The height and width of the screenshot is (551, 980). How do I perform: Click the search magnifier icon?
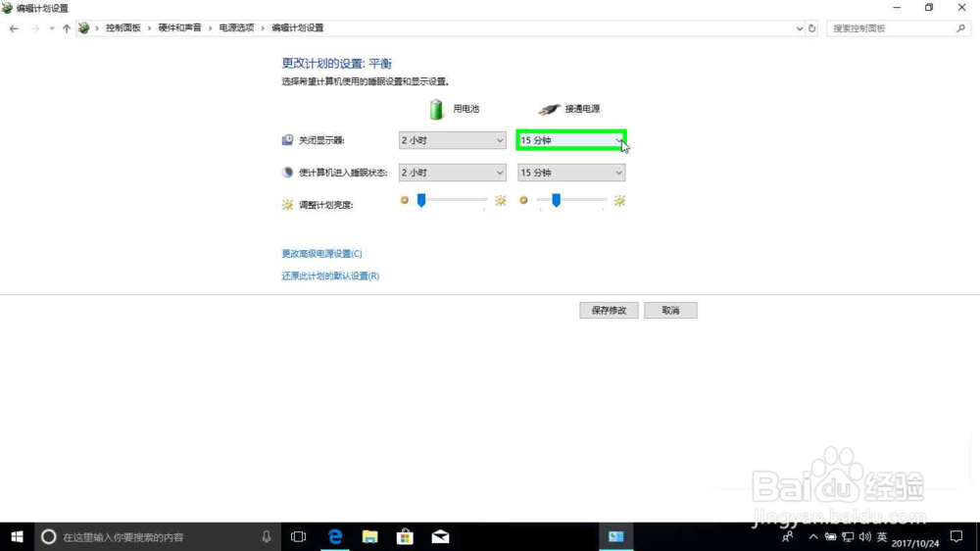960,28
